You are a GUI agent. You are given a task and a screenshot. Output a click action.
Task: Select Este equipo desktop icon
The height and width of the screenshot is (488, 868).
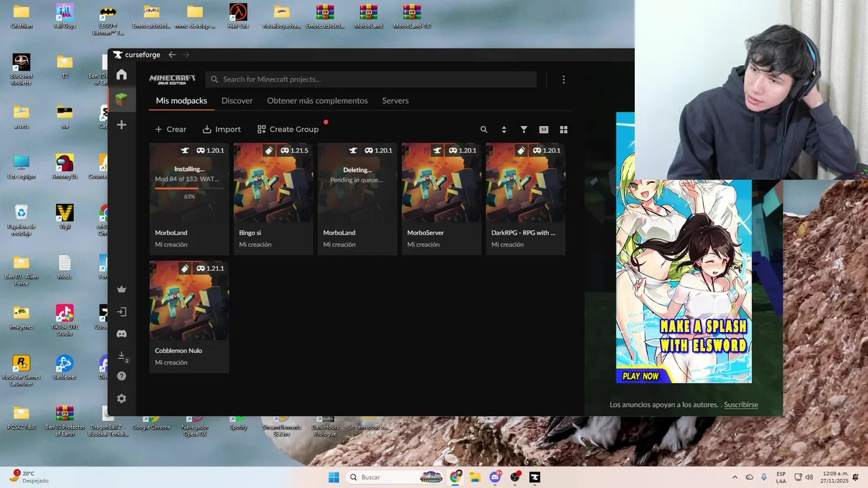click(21, 167)
